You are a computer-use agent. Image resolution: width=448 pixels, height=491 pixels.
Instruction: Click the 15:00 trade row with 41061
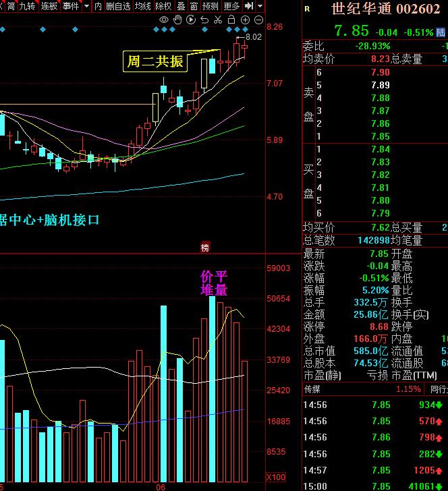pyautogui.click(x=375, y=486)
